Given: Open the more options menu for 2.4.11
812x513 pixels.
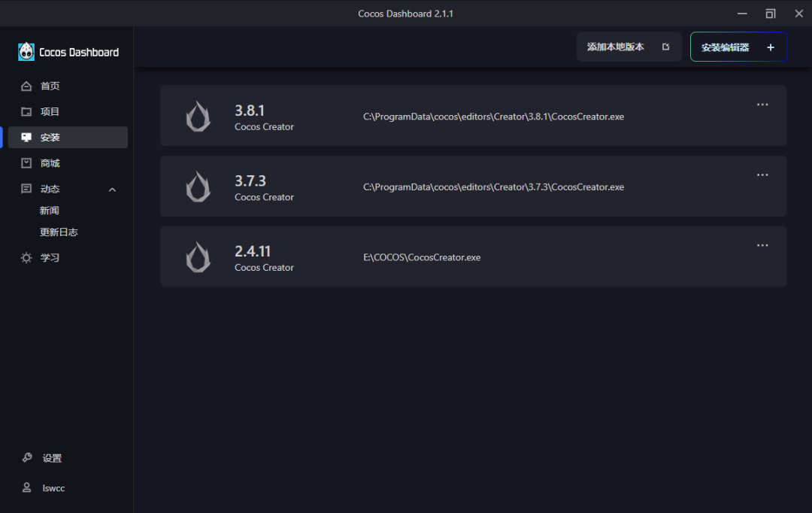Looking at the screenshot, I should tap(762, 246).
